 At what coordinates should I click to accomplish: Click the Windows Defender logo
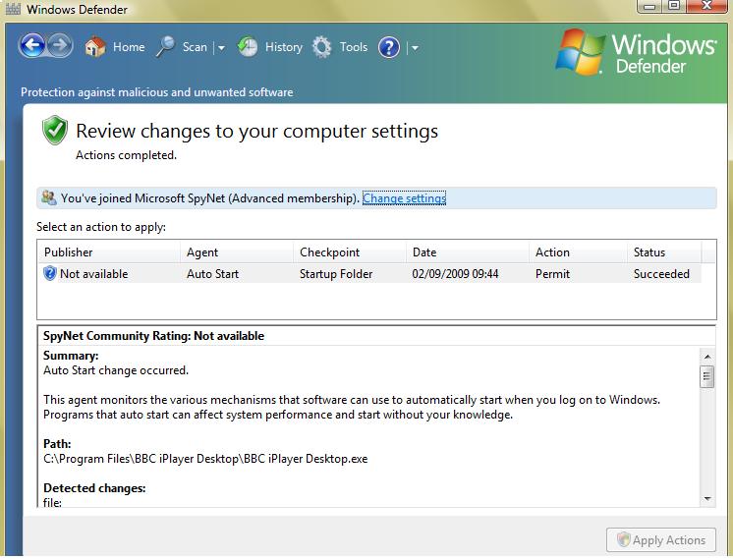point(636,52)
